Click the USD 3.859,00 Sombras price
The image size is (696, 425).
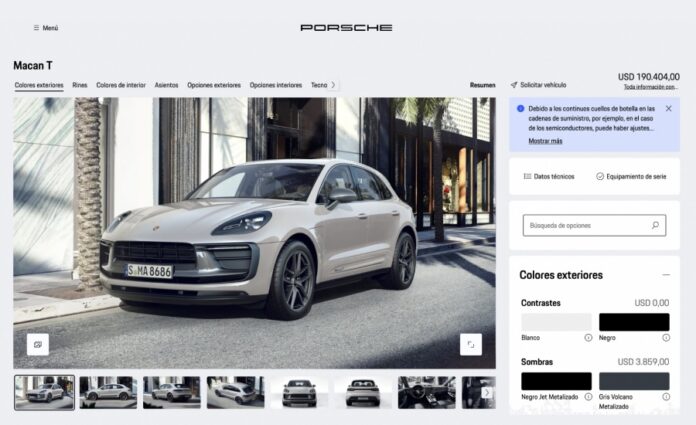[x=643, y=362]
